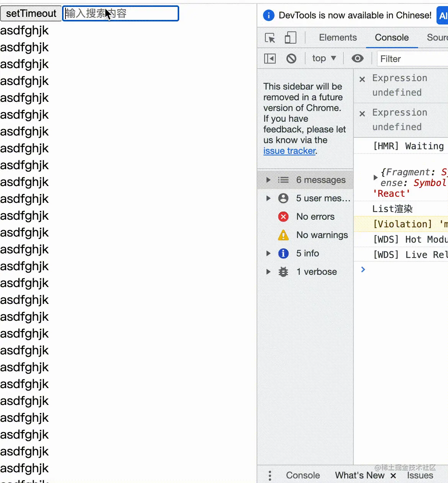
Task: Switch to the Console tab
Action: pos(392,38)
